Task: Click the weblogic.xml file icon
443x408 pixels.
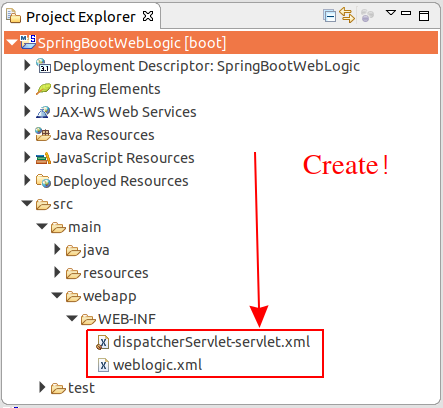Action: [x=103, y=365]
